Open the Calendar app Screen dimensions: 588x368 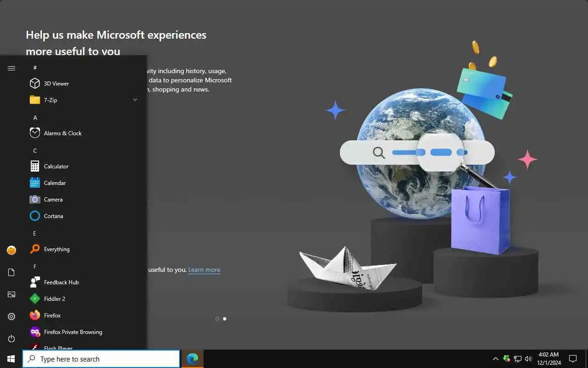[x=84, y=183]
